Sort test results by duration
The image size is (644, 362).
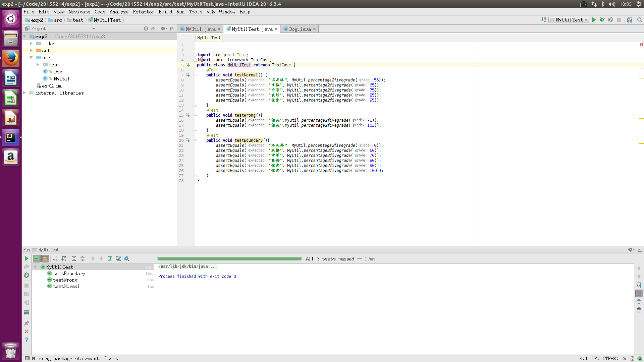64,258
